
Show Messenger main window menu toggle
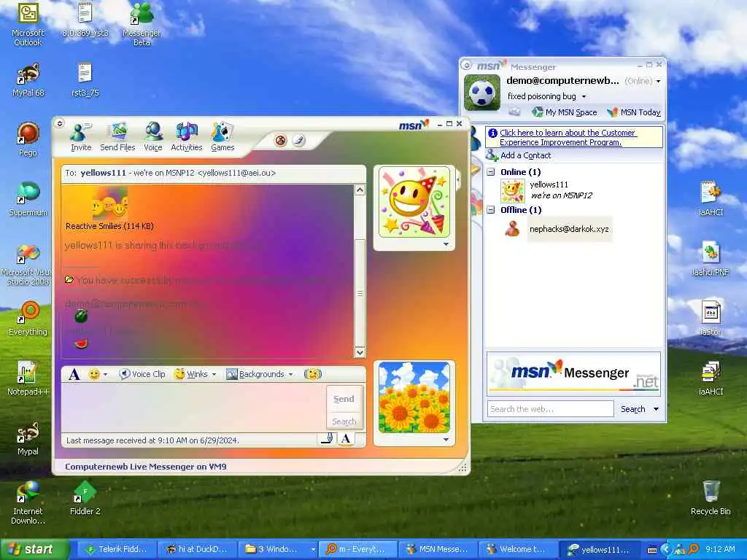click(x=467, y=65)
